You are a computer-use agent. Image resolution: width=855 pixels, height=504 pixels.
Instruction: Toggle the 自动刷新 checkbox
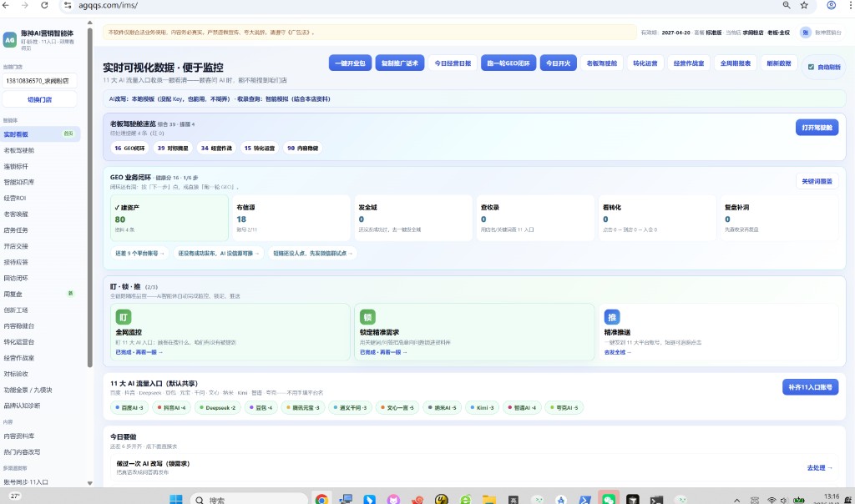coord(811,67)
